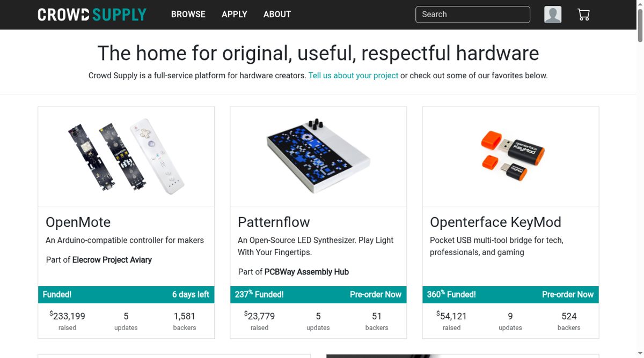Viewport: 644px width, 358px height.
Task: Click the OpenMote 'Funded!' status label
Action: point(57,294)
